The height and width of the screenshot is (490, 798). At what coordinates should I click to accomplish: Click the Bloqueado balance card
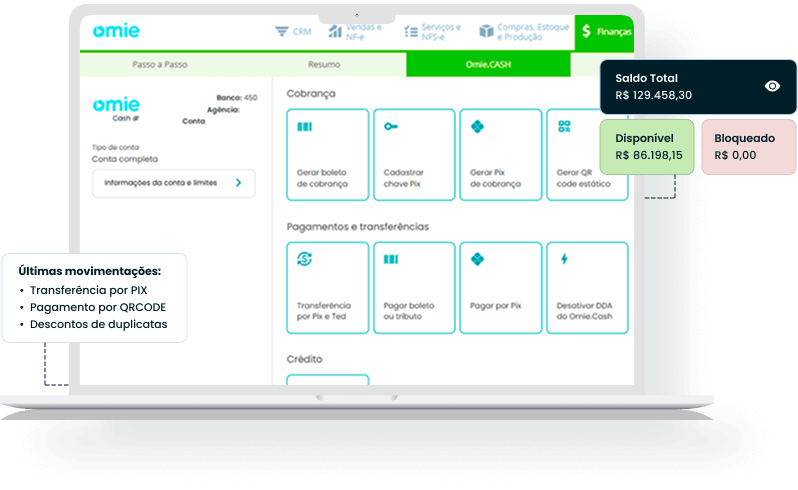coord(749,147)
